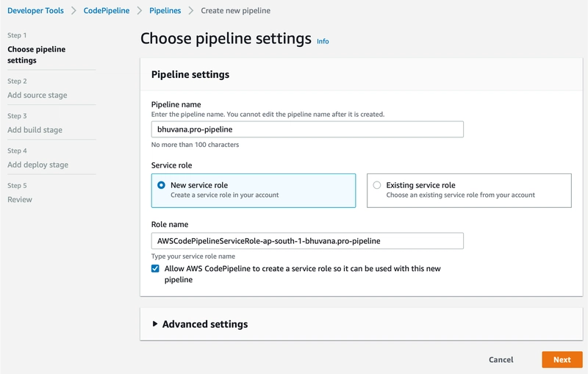Uncheck Allow AWS CodePipeline to create role
588x374 pixels.
click(x=155, y=269)
